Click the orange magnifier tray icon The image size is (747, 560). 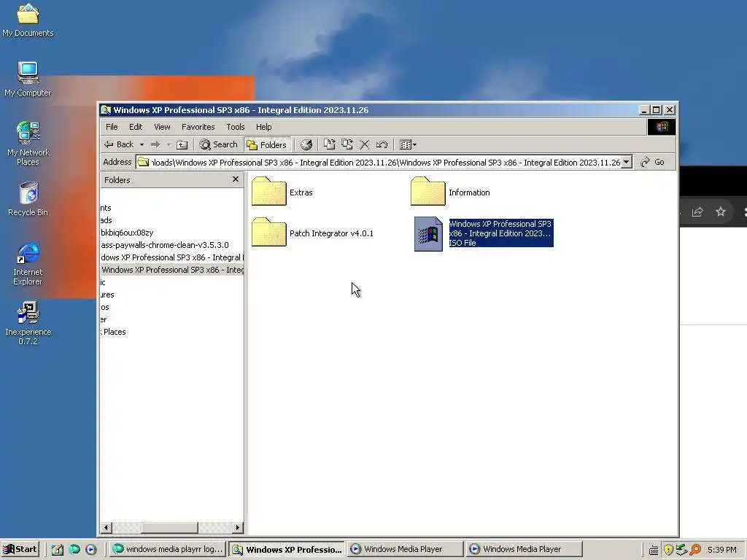[695, 550]
